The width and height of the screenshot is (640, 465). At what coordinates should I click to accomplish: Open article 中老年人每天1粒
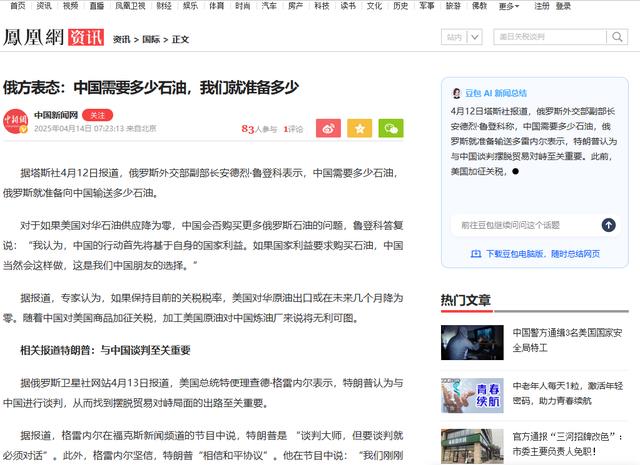coord(568,393)
